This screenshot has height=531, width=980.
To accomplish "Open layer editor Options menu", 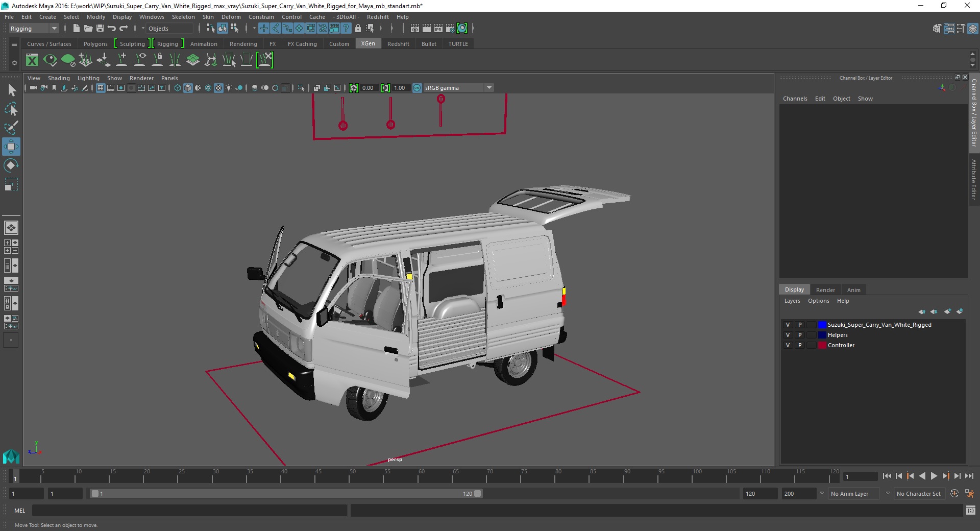I will click(x=818, y=301).
